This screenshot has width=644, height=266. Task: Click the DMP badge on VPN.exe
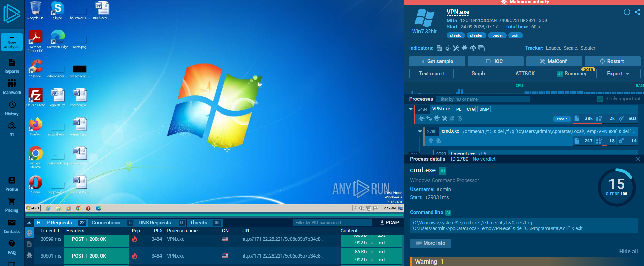(484, 109)
